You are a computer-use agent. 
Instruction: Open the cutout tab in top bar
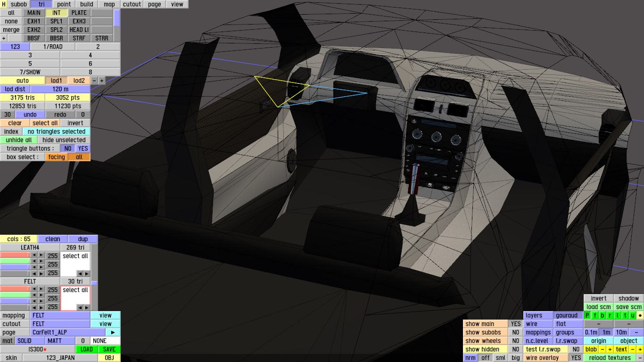[132, 4]
